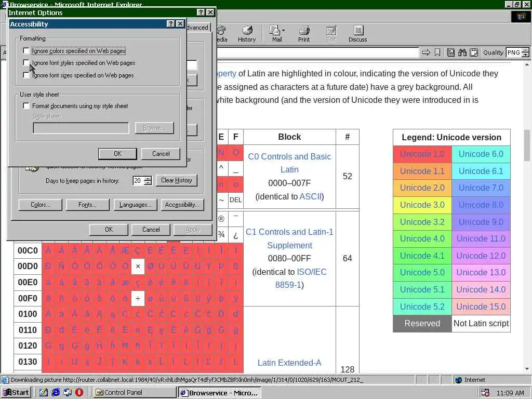This screenshot has width=532, height=399.
Task: Enable Ignore font sizes specified on Web pages
Action: pos(26,75)
